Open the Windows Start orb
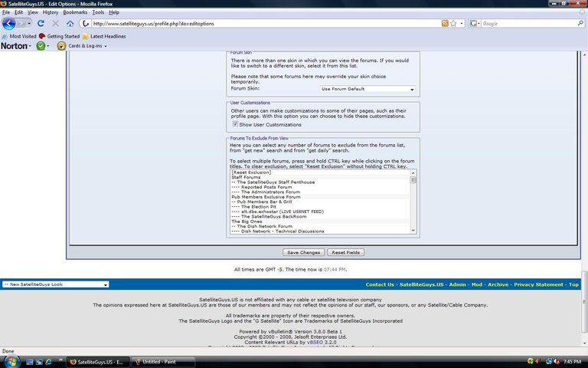588x368 pixels. pyautogui.click(x=11, y=362)
